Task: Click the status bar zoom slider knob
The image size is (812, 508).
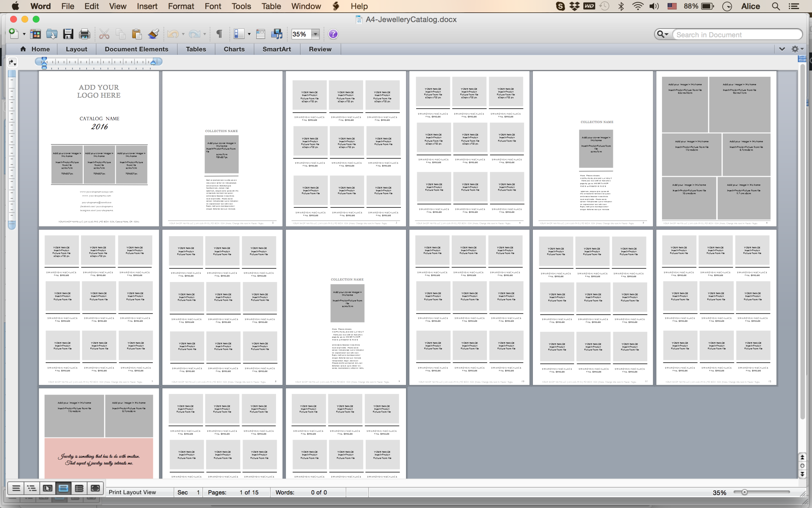Action: tap(744, 492)
